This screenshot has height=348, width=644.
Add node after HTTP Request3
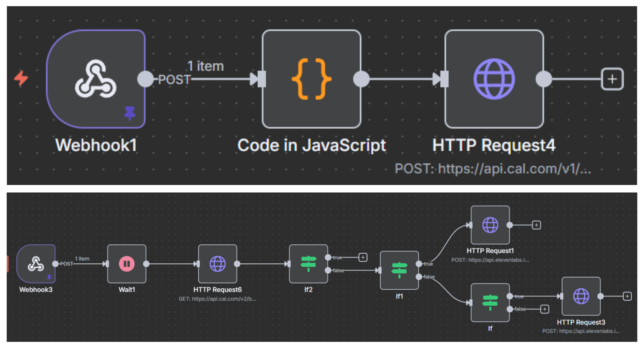(x=627, y=296)
